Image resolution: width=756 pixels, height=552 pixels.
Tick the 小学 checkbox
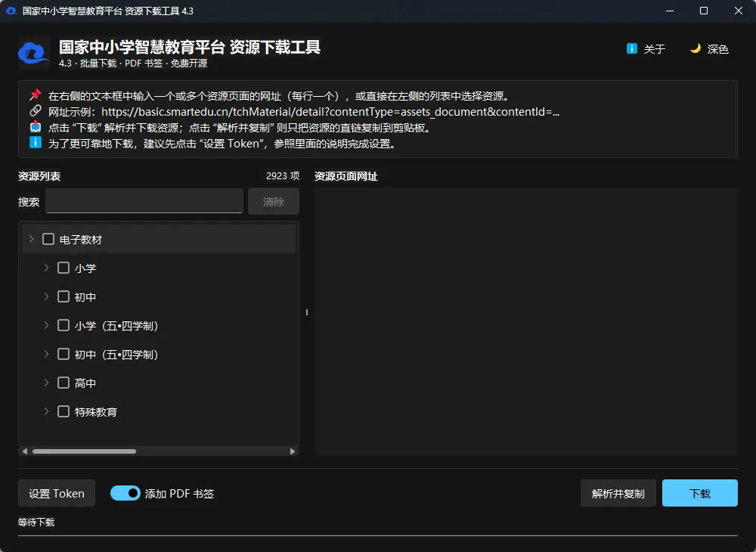(x=64, y=268)
